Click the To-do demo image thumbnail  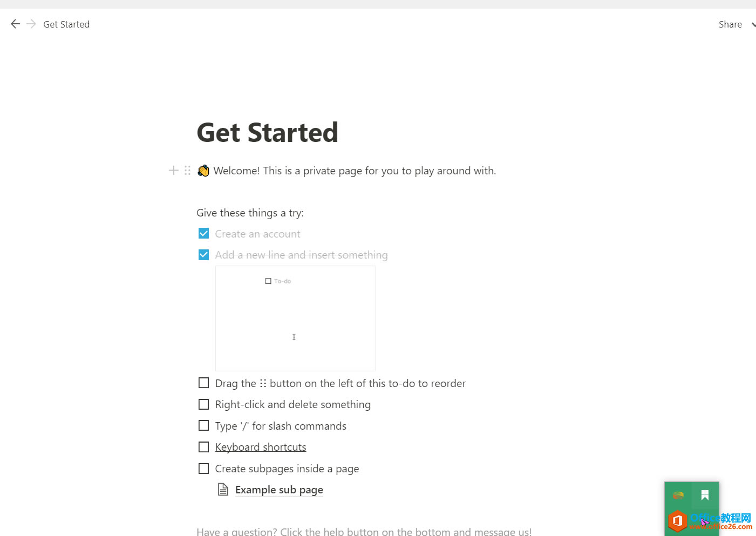[x=295, y=318]
